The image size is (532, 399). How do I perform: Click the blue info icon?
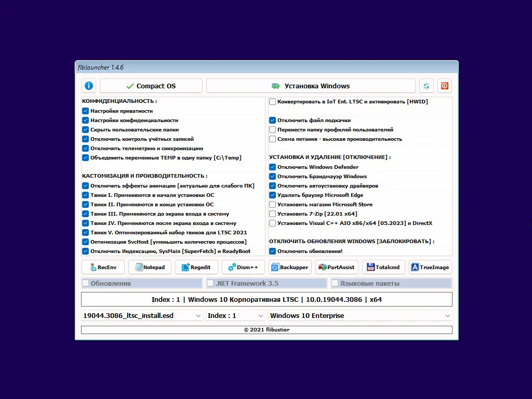pos(88,85)
